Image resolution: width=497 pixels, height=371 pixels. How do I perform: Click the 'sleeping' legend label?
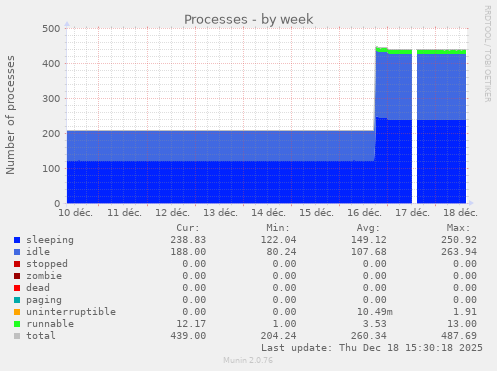click(50, 240)
